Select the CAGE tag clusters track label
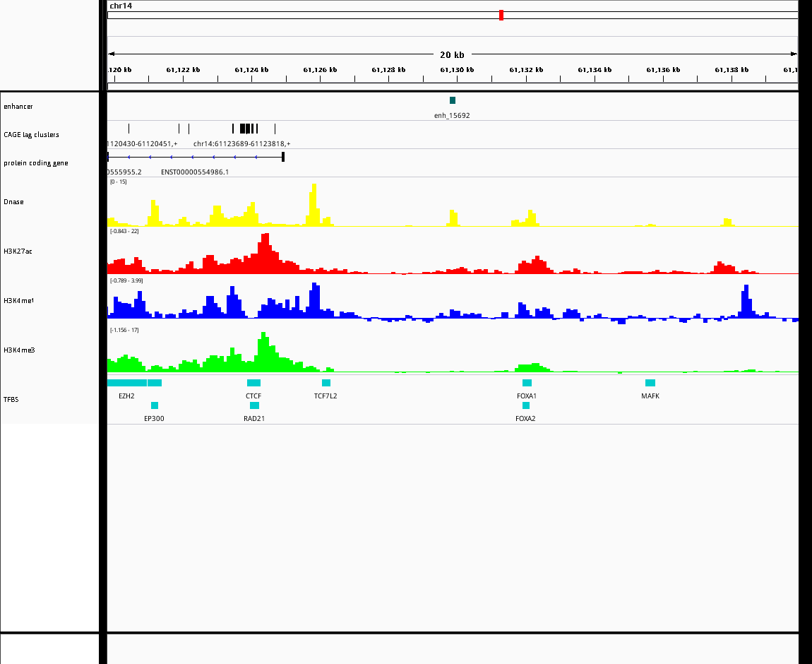The width and height of the screenshot is (812, 664). point(31,135)
